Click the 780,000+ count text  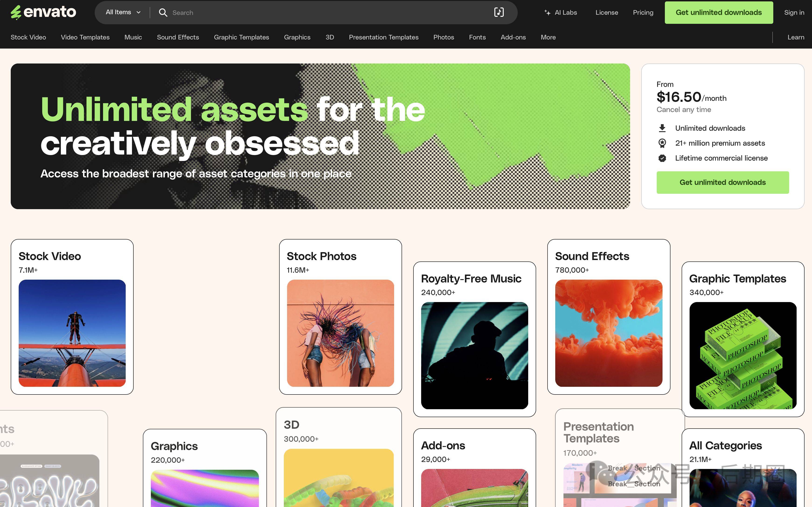pyautogui.click(x=572, y=270)
